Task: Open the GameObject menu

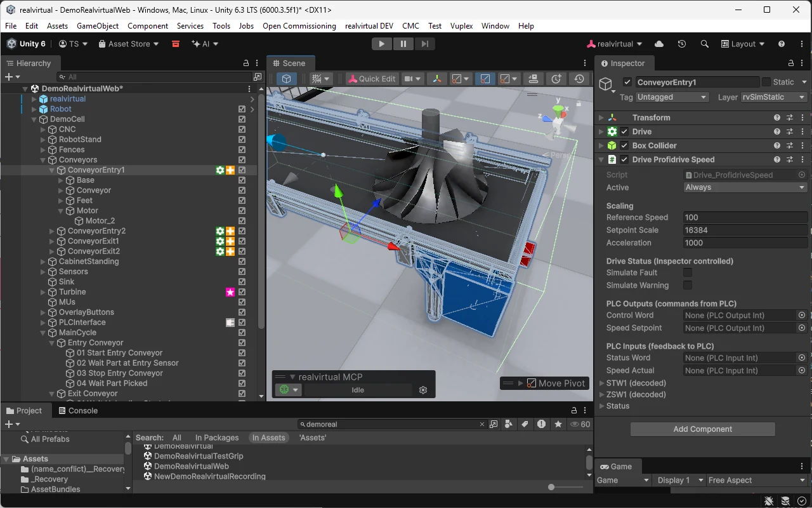Action: click(98, 26)
